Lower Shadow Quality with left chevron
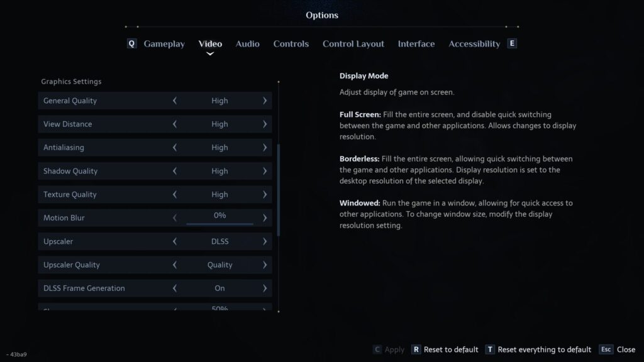 tap(175, 171)
